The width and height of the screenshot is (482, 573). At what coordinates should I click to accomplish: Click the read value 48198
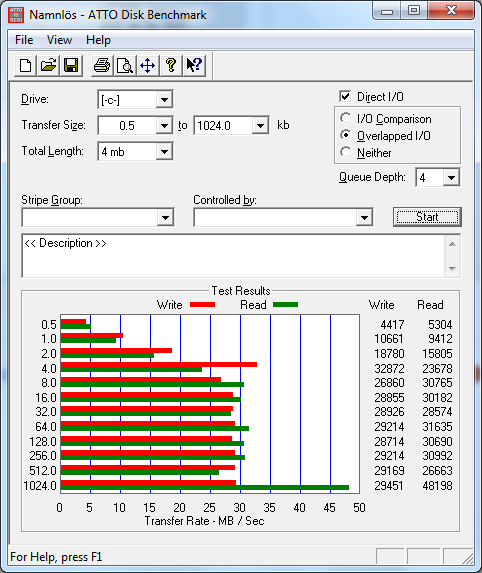437,486
